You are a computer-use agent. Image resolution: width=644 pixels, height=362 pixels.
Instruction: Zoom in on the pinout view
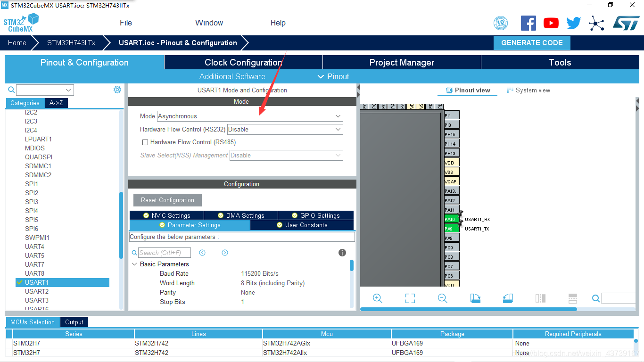pyautogui.click(x=377, y=298)
